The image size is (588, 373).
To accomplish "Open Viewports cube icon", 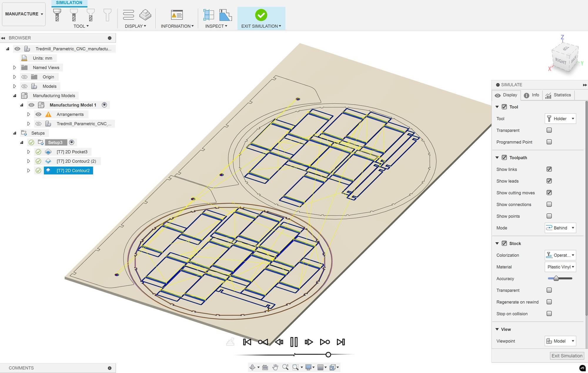I will 333,367.
